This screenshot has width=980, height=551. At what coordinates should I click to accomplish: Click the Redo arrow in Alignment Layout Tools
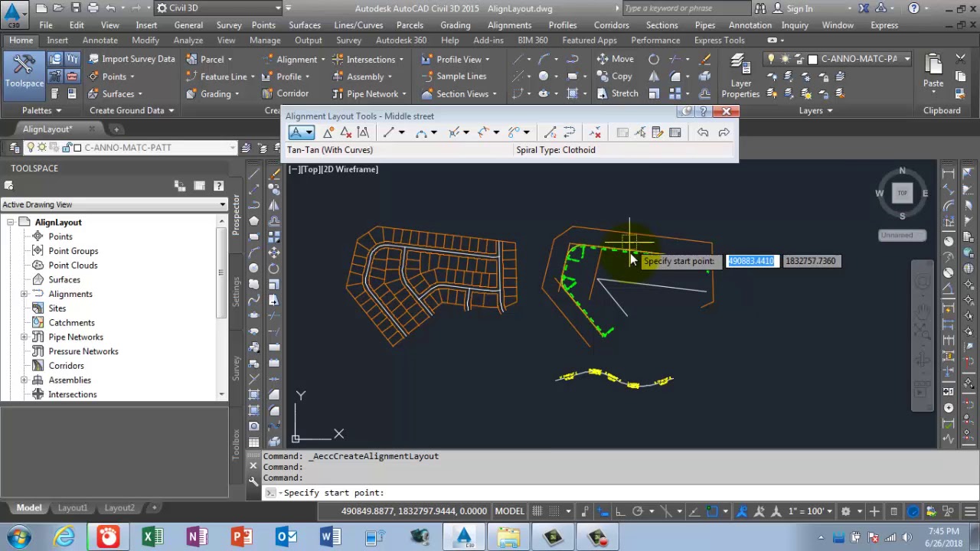pyautogui.click(x=724, y=132)
